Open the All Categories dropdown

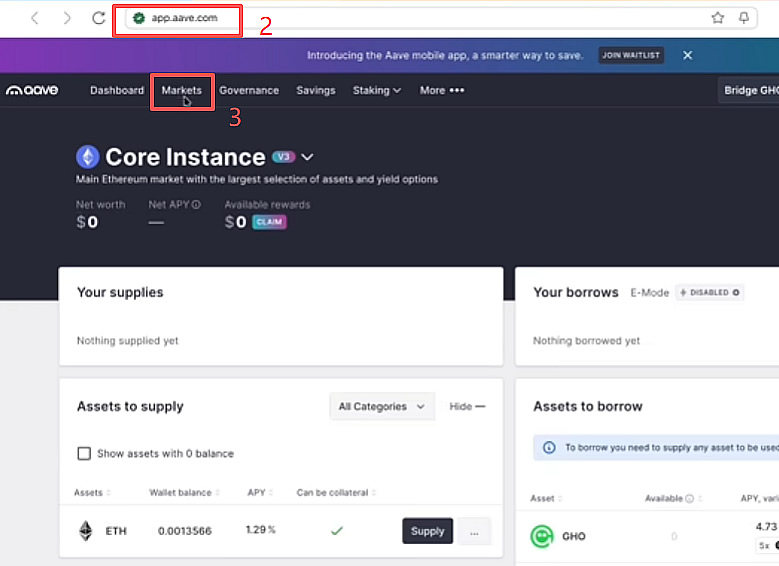381,407
